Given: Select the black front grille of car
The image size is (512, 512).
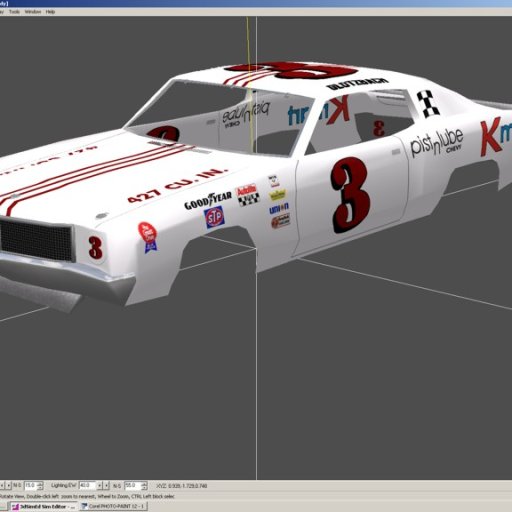Looking at the screenshot, I should (x=37, y=239).
